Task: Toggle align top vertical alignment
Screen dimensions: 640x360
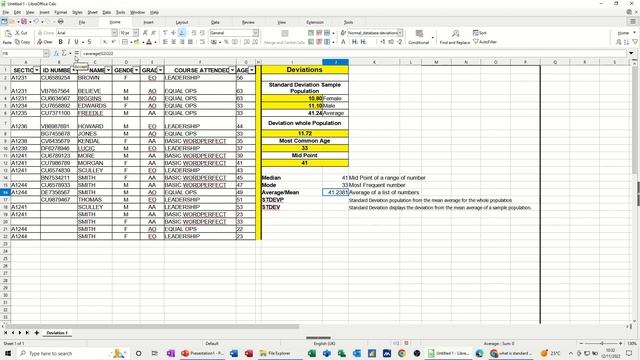Action: (x=165, y=33)
